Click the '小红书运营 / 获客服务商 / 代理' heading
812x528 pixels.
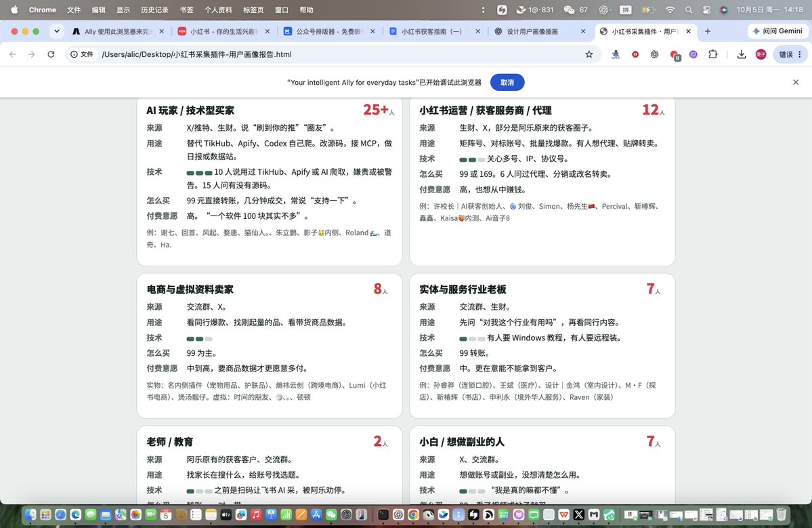click(485, 110)
